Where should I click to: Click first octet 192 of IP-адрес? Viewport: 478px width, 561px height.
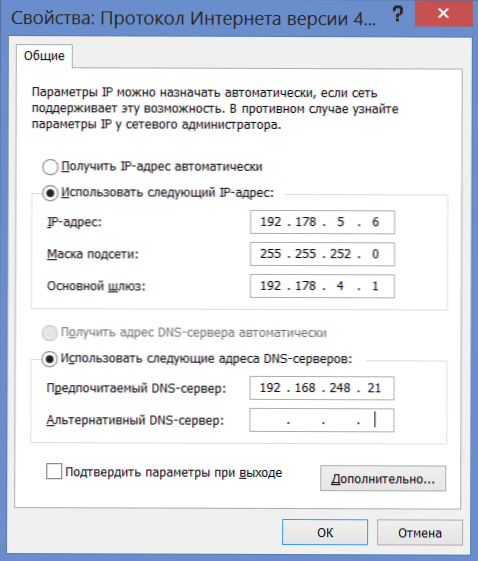pos(270,222)
